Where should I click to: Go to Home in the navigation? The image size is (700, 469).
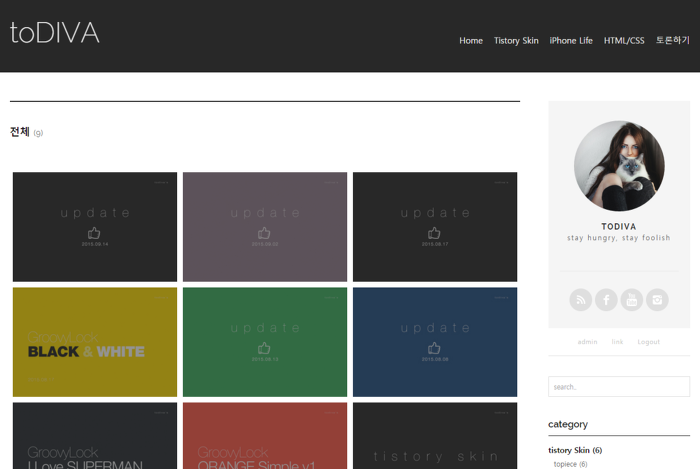coord(471,41)
